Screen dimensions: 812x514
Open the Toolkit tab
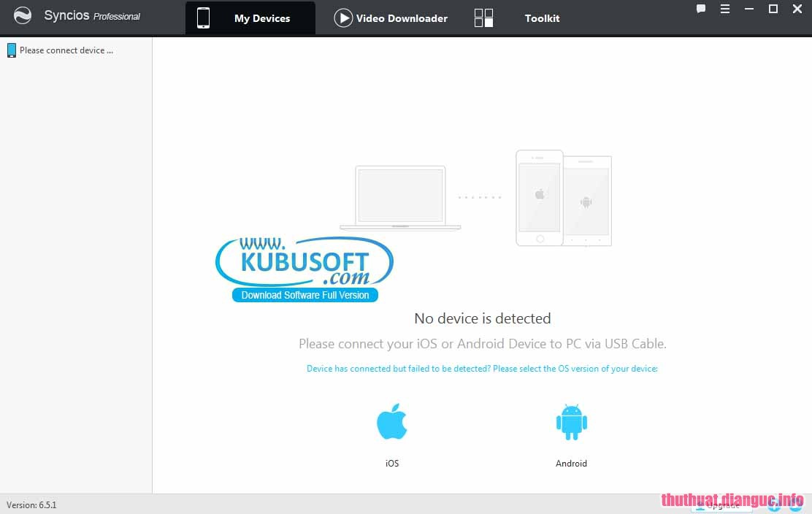click(x=542, y=18)
